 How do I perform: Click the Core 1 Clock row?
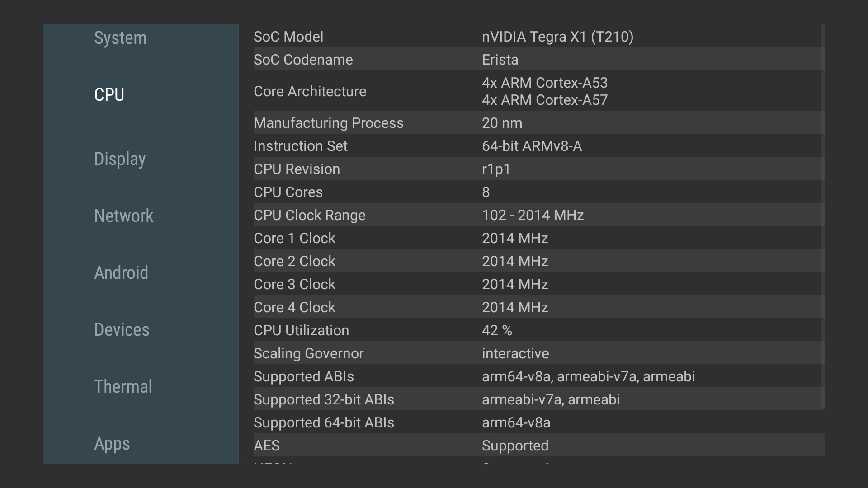(x=538, y=238)
